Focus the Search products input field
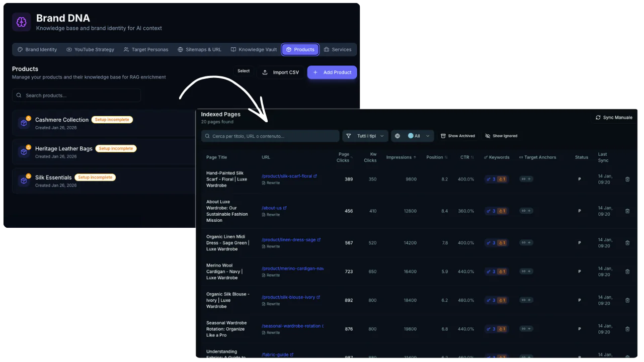644x362 pixels. click(x=76, y=96)
